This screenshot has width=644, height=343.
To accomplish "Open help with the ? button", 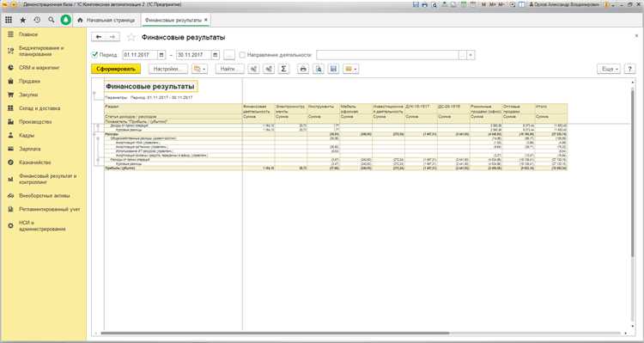I will [x=629, y=69].
